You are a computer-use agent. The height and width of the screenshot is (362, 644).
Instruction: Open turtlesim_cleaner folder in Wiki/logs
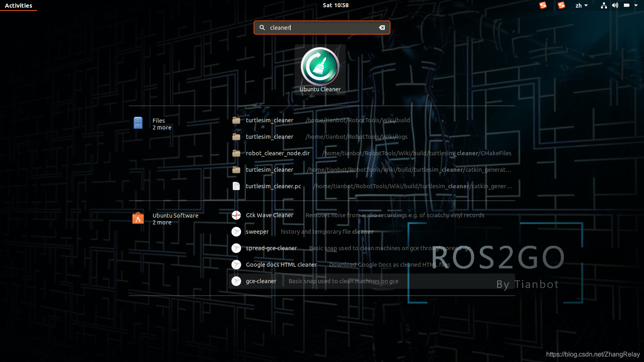(270, 137)
